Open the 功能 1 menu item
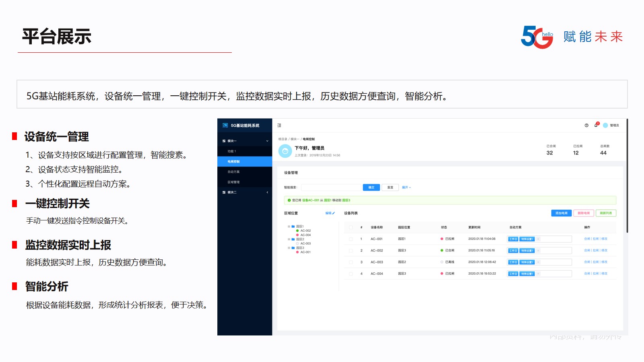 point(245,151)
